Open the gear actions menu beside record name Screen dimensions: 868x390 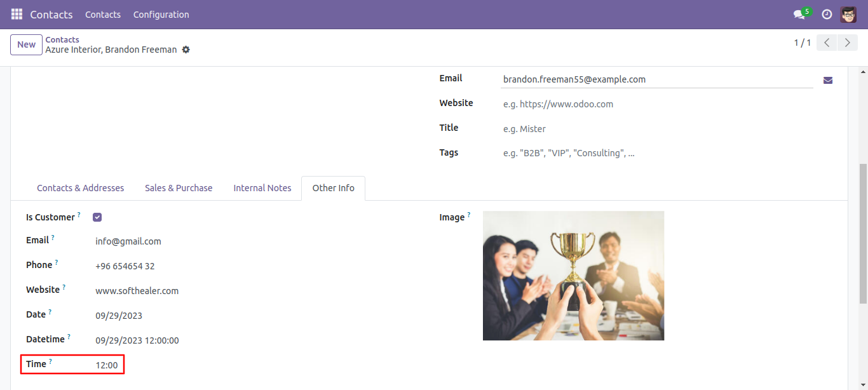click(x=186, y=50)
